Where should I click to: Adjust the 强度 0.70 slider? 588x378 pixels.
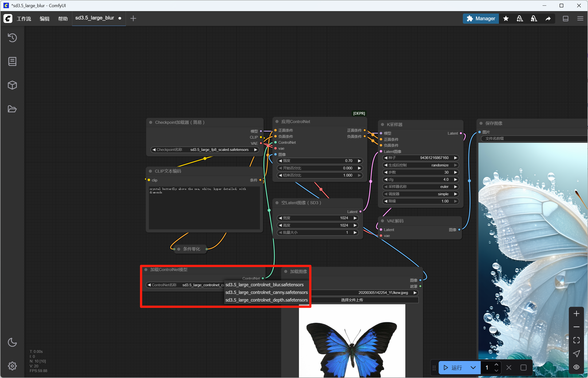pyautogui.click(x=320, y=161)
